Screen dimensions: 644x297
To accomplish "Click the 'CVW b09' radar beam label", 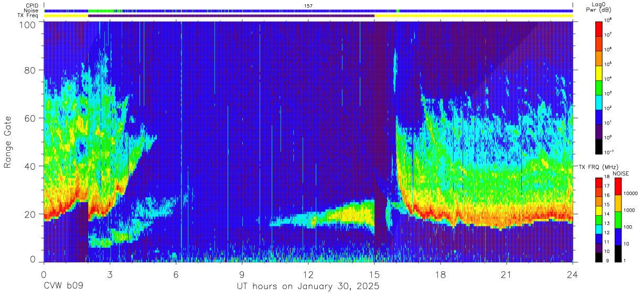I will pyautogui.click(x=63, y=287).
